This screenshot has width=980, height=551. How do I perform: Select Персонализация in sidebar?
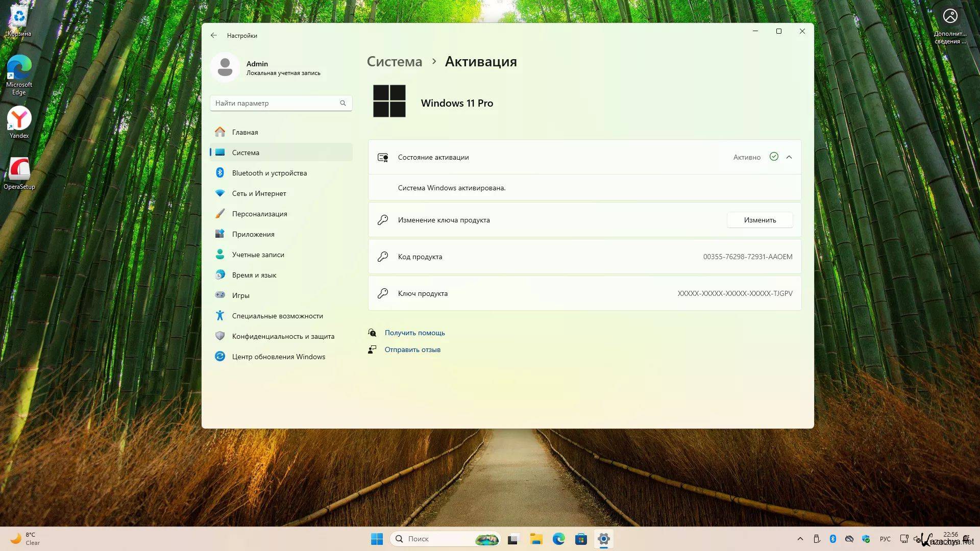(x=259, y=214)
